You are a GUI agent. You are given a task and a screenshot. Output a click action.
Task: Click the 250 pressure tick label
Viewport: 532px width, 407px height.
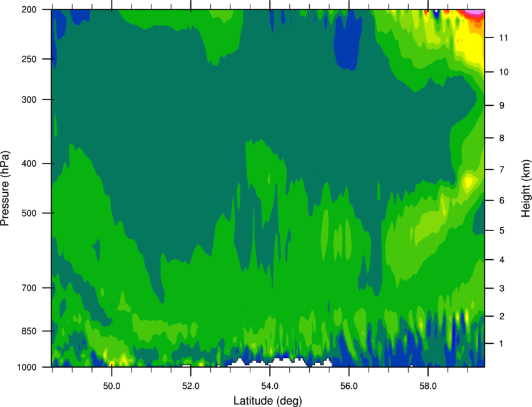pos(29,59)
